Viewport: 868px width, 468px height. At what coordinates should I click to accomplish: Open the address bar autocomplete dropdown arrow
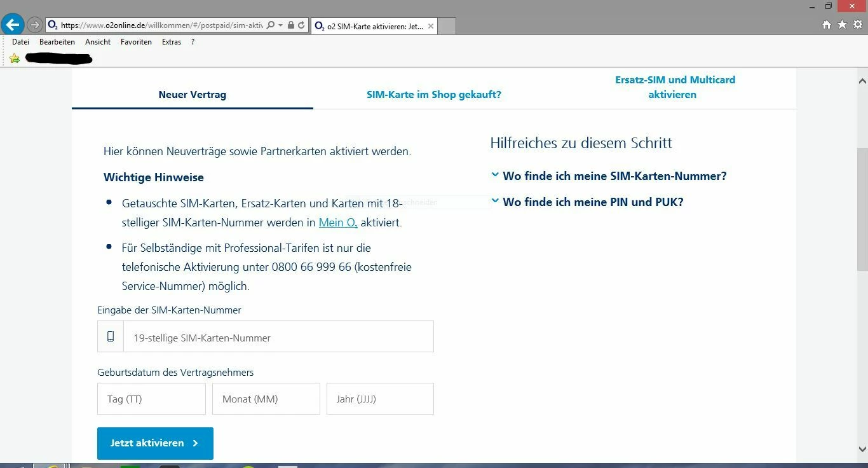[x=281, y=25]
